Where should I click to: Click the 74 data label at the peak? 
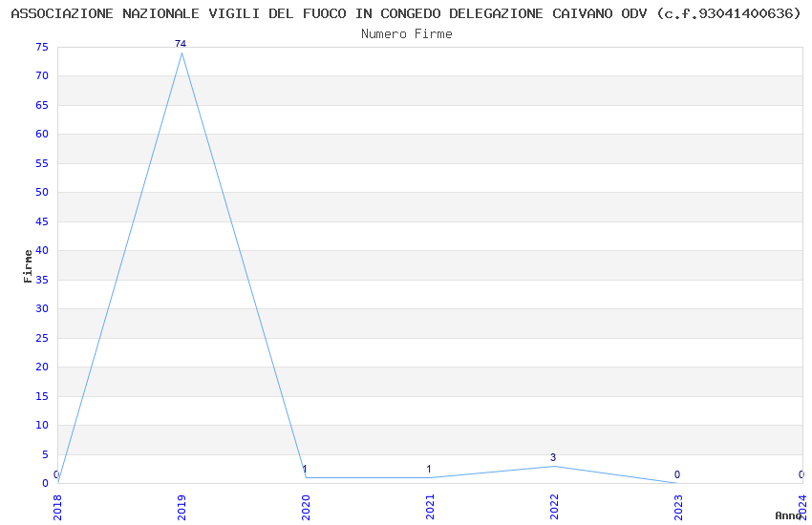tap(181, 44)
